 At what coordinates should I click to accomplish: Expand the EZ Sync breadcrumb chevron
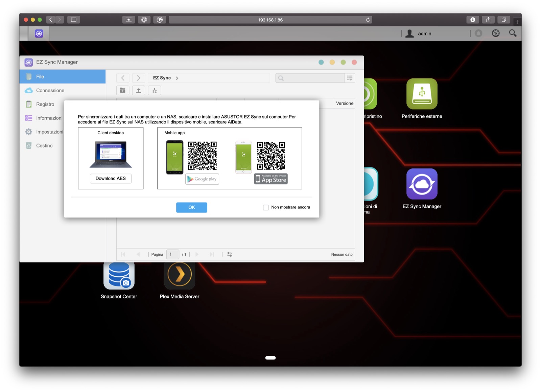tap(177, 78)
